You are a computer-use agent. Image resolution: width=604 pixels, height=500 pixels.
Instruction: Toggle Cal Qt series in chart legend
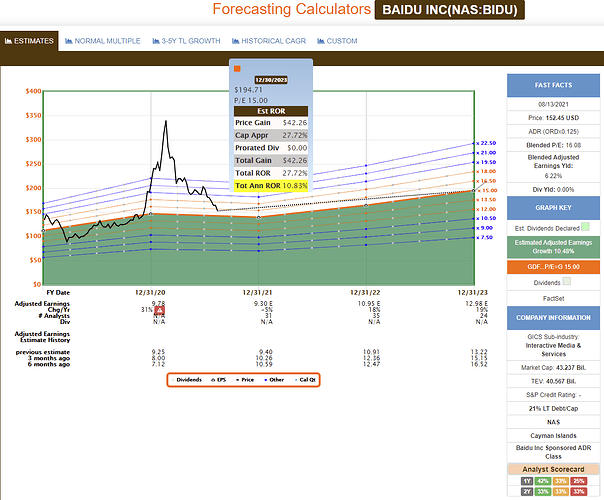pyautogui.click(x=305, y=380)
